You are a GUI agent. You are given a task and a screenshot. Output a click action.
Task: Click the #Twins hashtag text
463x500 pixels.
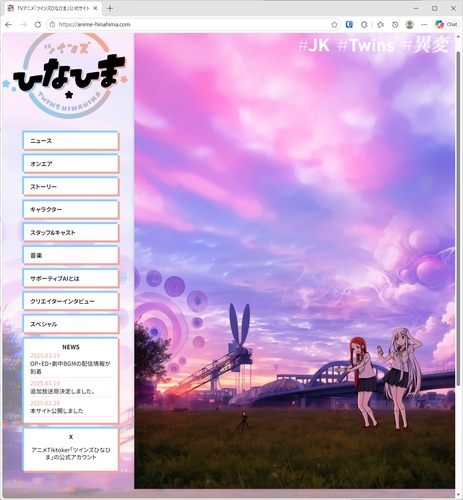366,45
